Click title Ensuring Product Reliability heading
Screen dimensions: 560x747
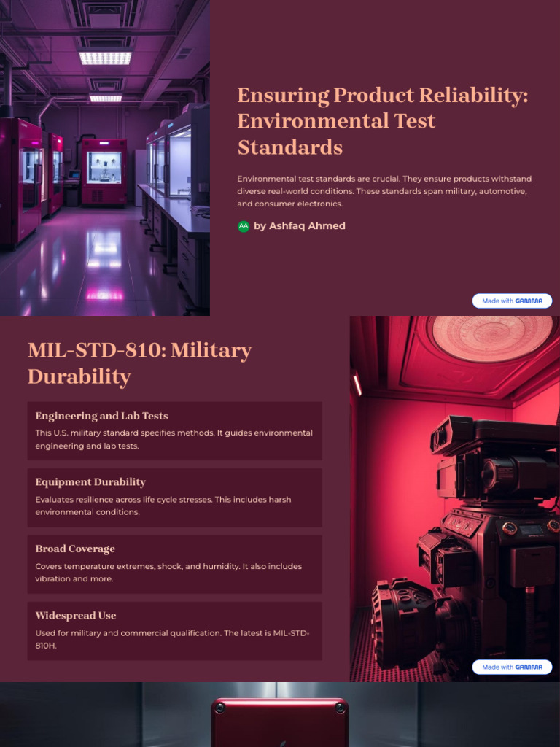[x=383, y=121]
